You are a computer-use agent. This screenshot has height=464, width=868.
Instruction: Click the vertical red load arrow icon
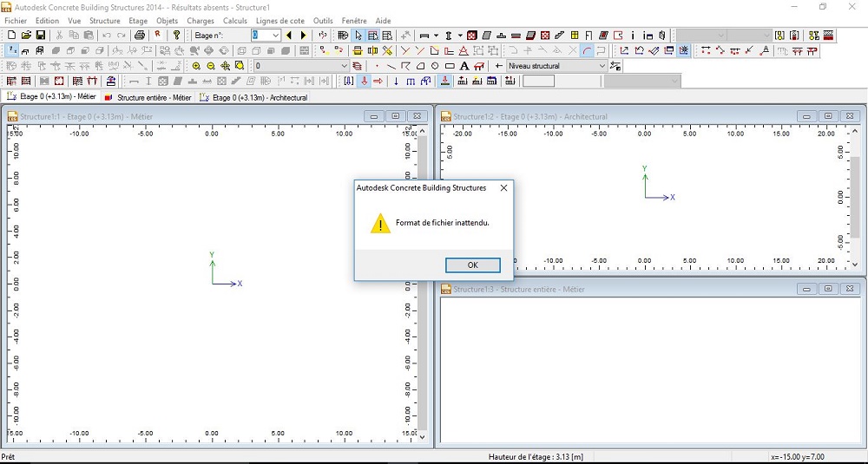[364, 82]
